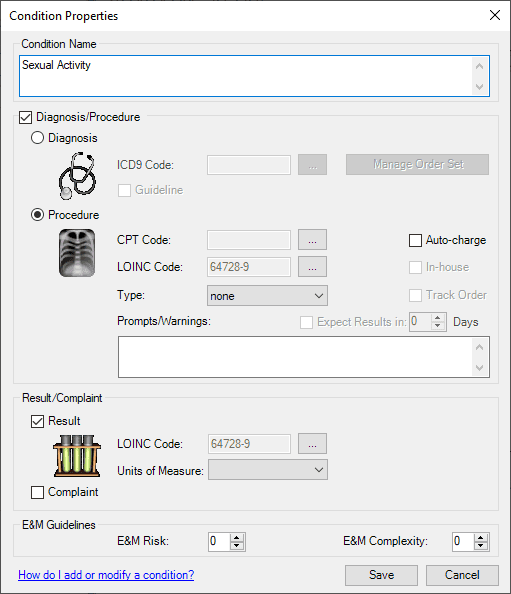Decrease E&M Complexity with down arrow
This screenshot has height=594, width=511.
pyautogui.click(x=481, y=546)
